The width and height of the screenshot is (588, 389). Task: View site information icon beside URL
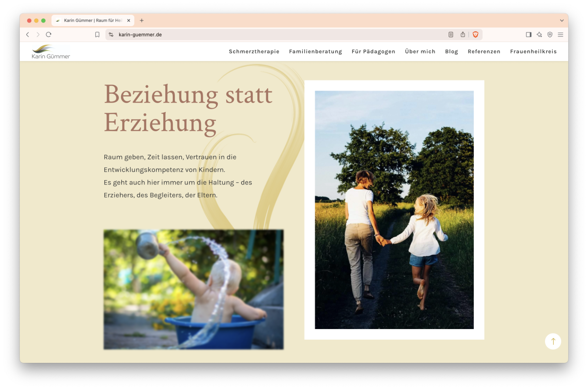coord(111,35)
